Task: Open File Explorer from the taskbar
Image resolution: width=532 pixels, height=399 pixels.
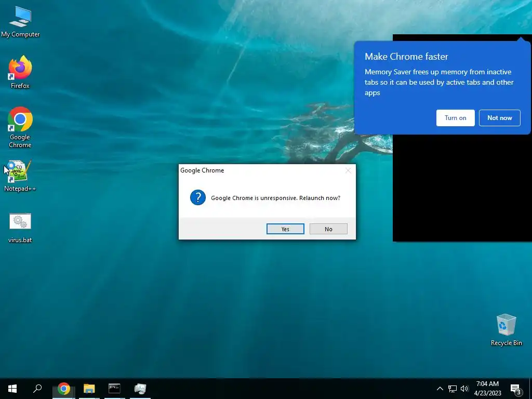Action: pos(89,389)
